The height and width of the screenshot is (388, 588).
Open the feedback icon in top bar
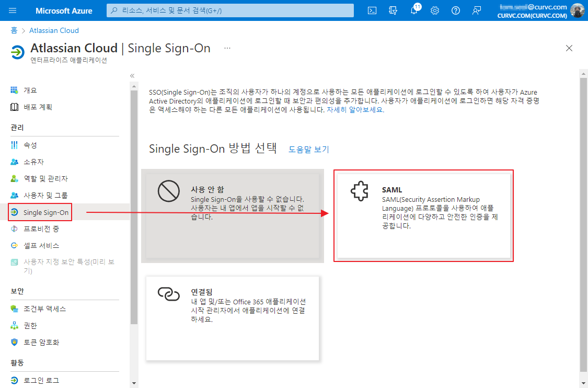pos(477,10)
